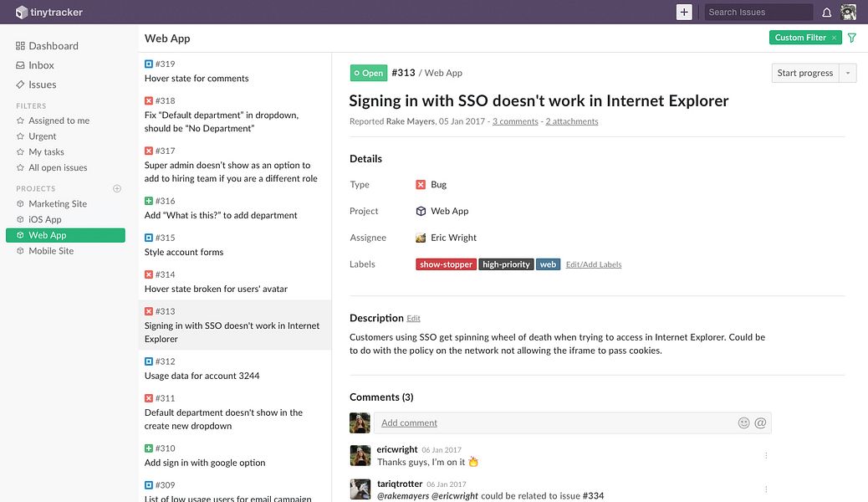
Task: Click the filter funnel icon
Action: tap(852, 38)
